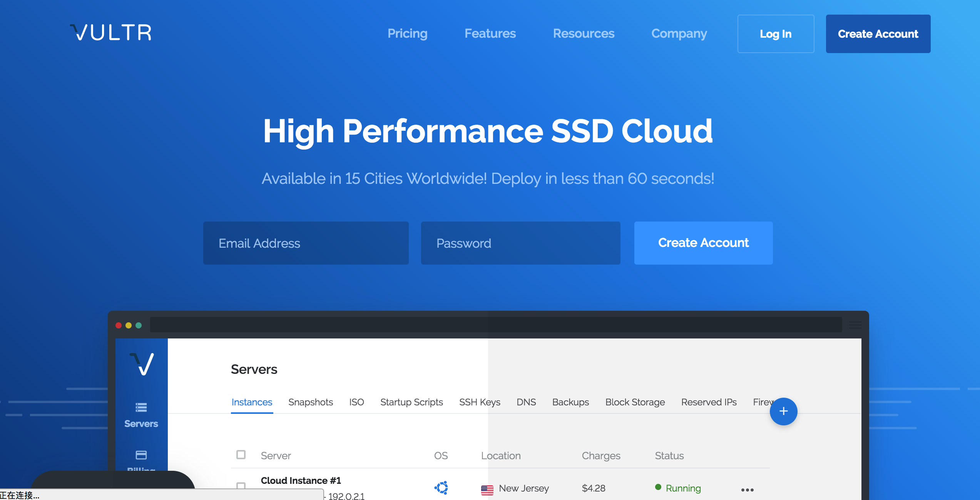Click the Servers heading
The height and width of the screenshot is (500, 980).
point(254,369)
